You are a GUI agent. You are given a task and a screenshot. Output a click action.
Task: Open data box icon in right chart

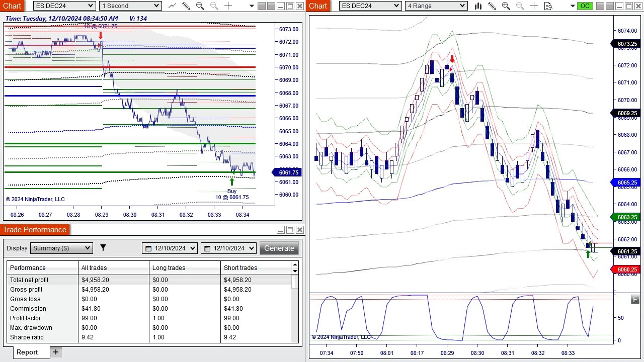548,6
